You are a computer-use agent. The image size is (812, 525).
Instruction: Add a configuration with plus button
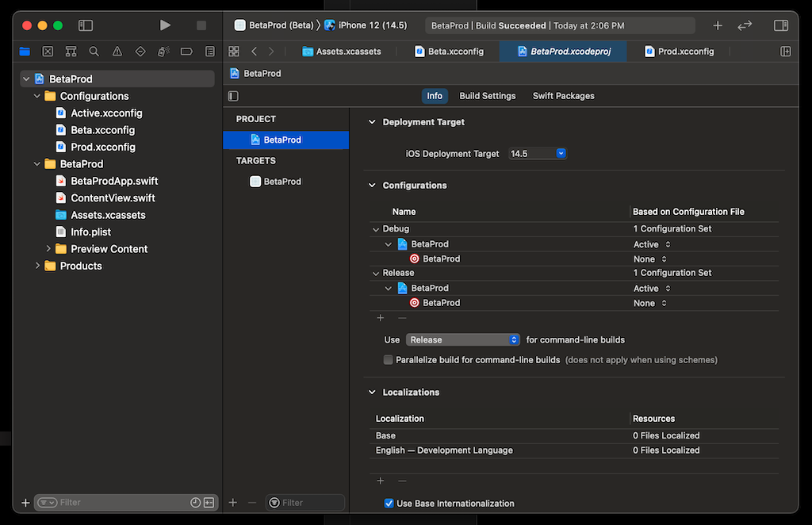[x=381, y=318]
